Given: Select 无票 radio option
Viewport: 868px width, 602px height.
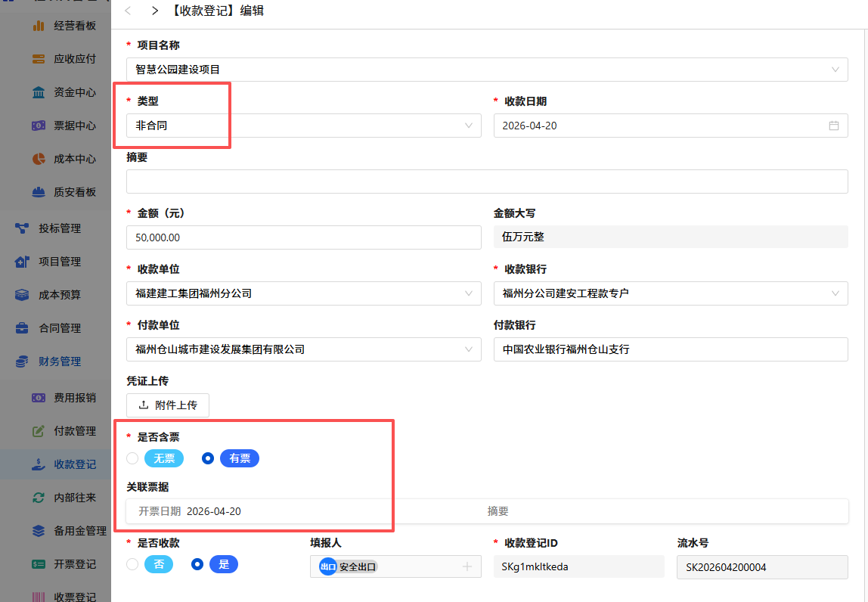Looking at the screenshot, I should pos(132,458).
